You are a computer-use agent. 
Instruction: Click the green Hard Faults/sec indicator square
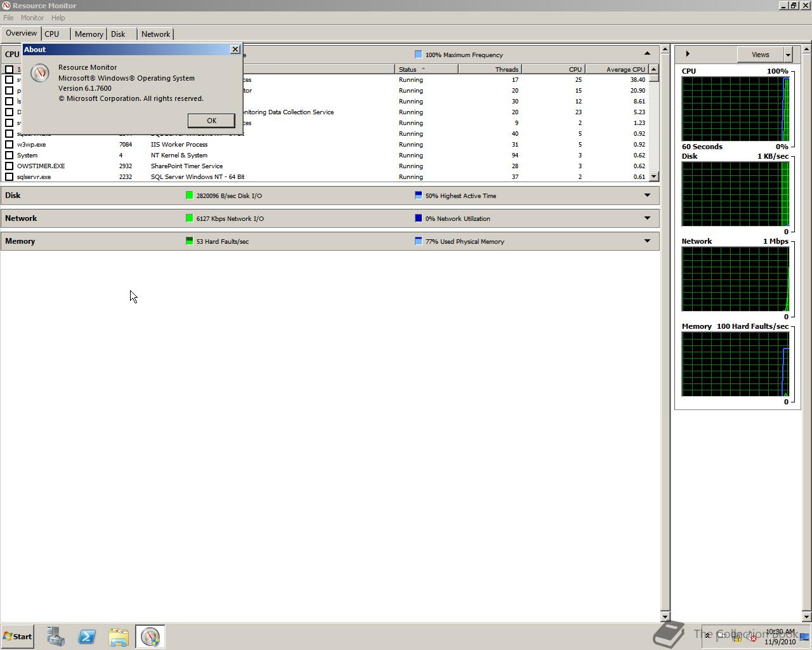pyautogui.click(x=189, y=241)
